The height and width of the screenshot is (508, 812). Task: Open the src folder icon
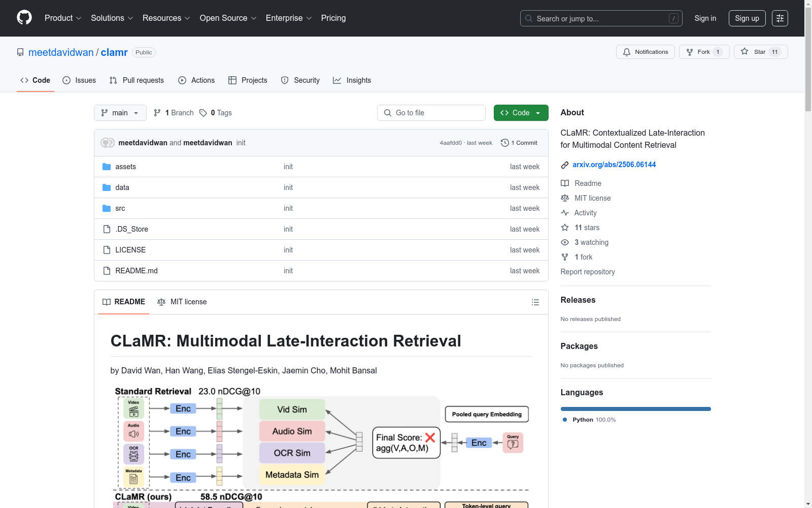(107, 208)
